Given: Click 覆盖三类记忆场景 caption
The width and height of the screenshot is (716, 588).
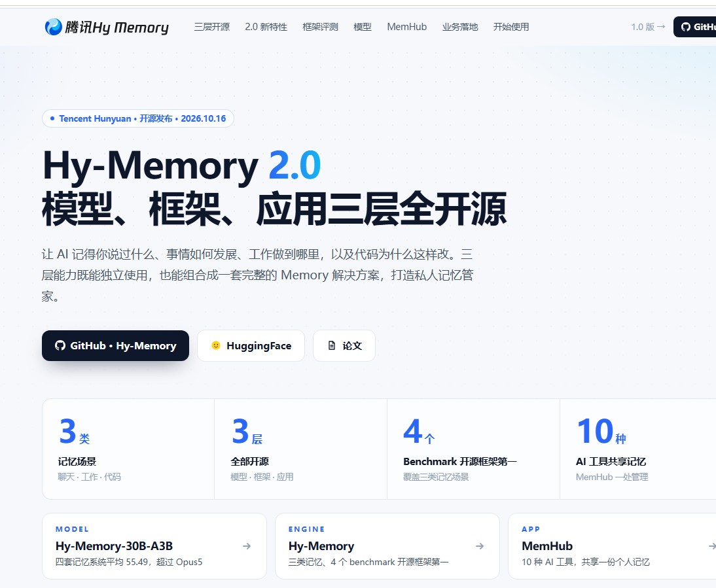Looking at the screenshot, I should point(436,477).
